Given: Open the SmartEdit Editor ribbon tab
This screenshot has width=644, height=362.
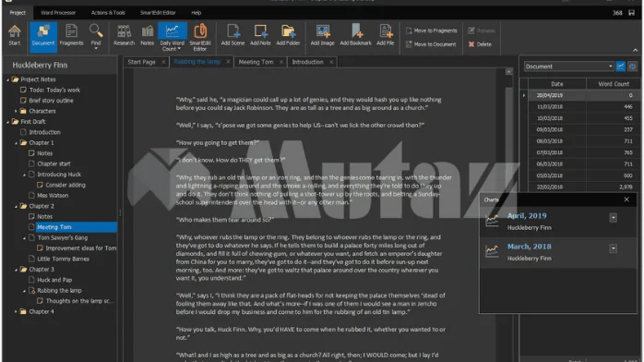Looking at the screenshot, I should click(x=158, y=13).
